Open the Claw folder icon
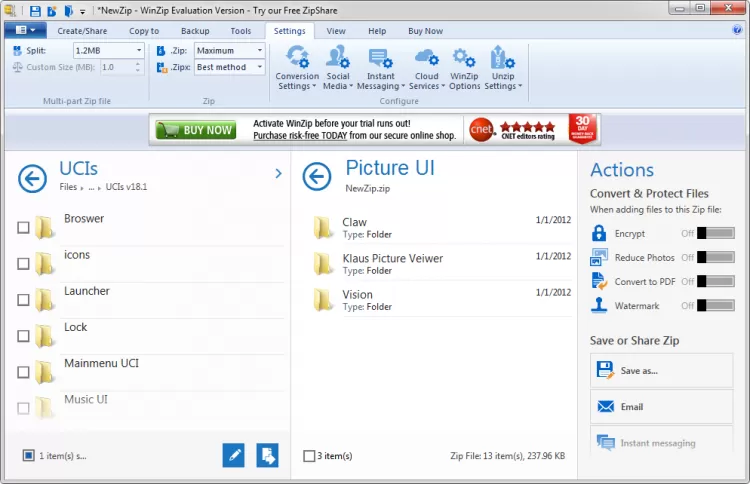 tap(322, 227)
